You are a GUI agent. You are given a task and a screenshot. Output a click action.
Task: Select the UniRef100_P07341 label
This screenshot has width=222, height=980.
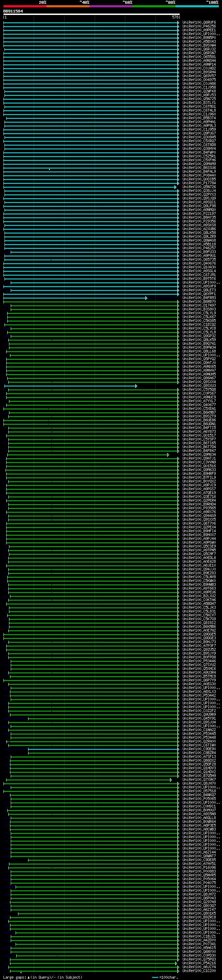tap(199, 944)
